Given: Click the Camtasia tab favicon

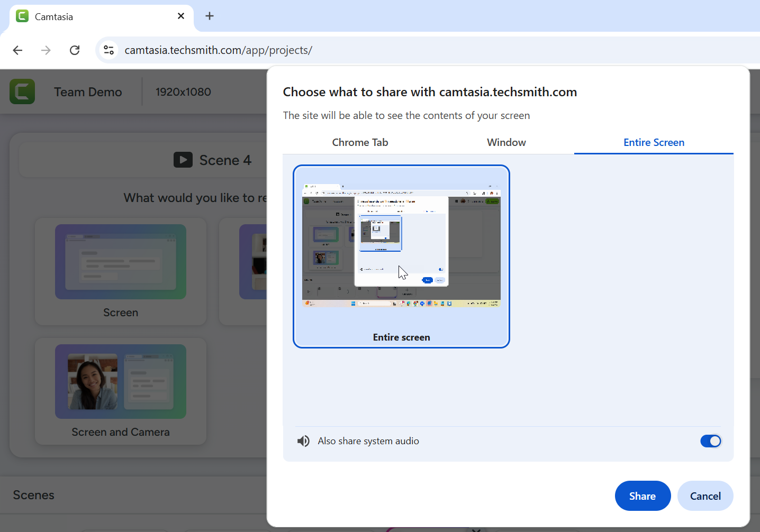Looking at the screenshot, I should point(22,16).
